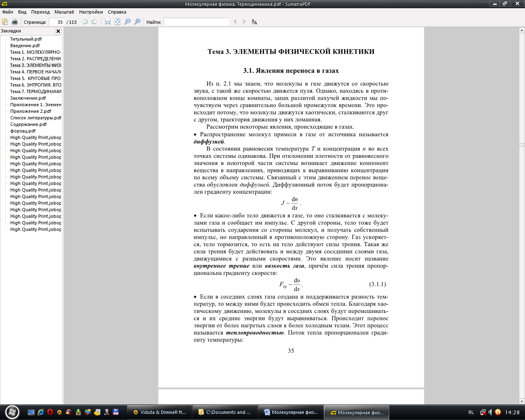The image size is (525, 420).
Task: Click the Найти search field
Action: [196, 22]
